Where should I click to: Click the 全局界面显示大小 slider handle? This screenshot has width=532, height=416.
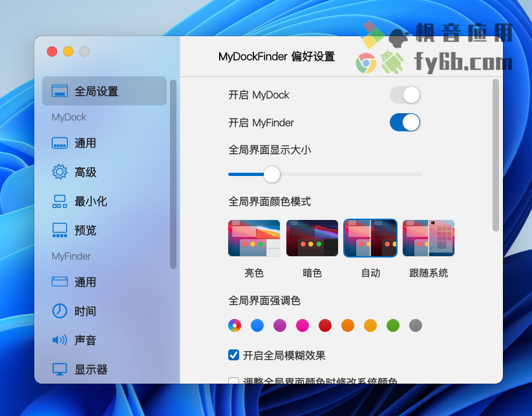271,174
